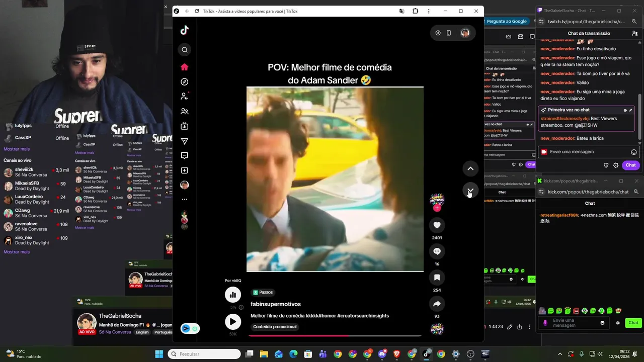Screen dimensions: 644x362
Task: Like the video with heart icon
Action: [x=437, y=225]
